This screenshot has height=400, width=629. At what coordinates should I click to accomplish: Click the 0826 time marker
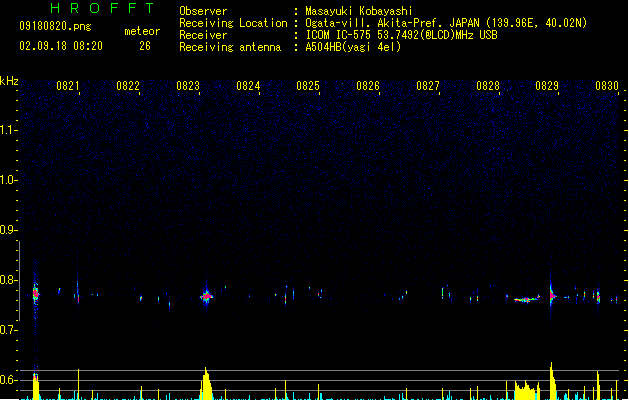point(368,86)
